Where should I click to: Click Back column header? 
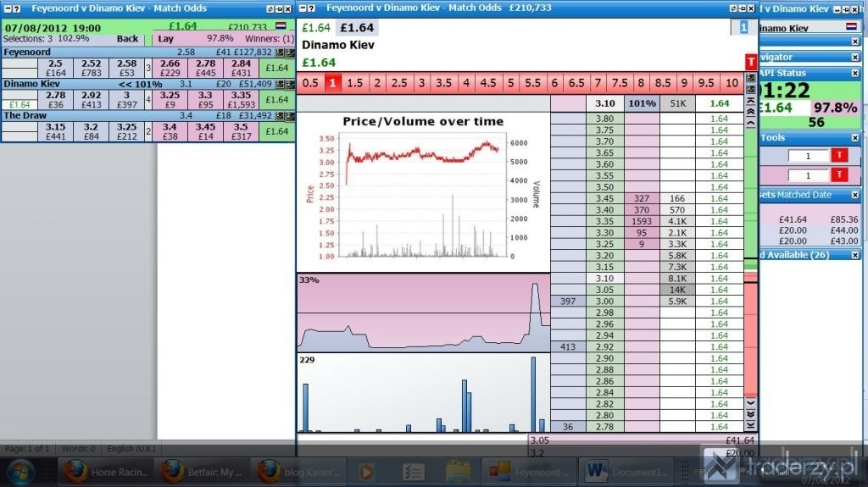[x=127, y=39]
